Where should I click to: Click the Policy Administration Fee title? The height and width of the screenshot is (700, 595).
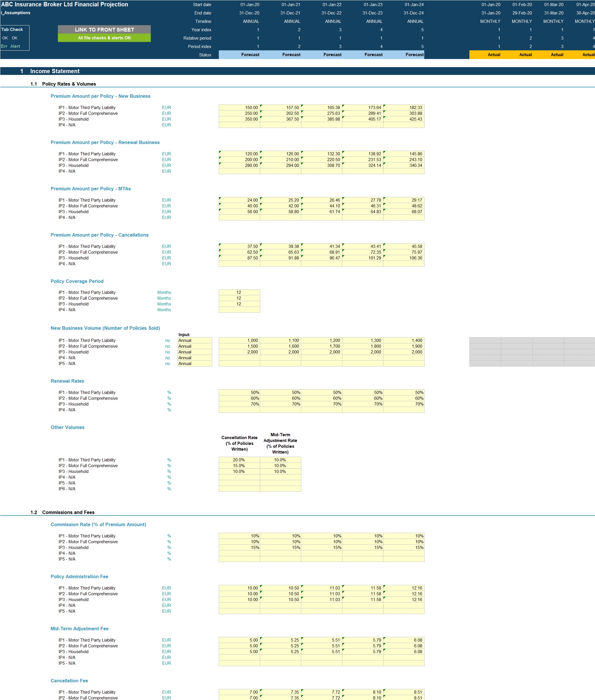pos(79,576)
